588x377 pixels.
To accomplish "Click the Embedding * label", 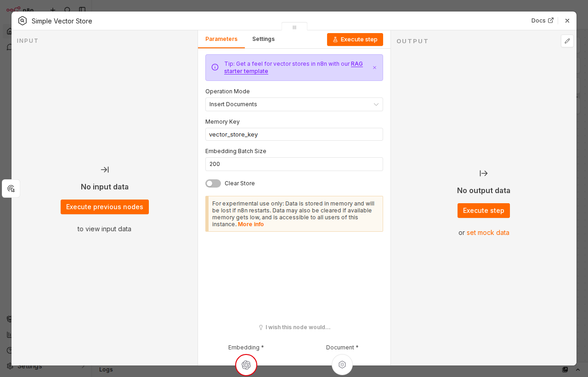I will (x=246, y=348).
